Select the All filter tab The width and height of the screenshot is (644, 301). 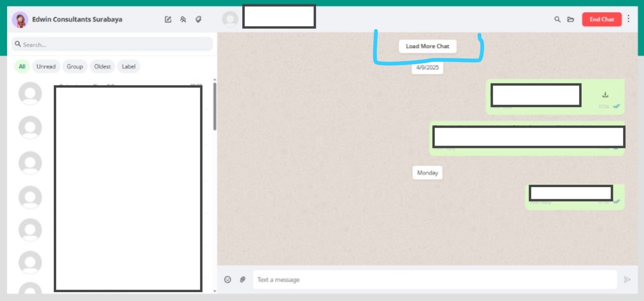click(x=22, y=66)
